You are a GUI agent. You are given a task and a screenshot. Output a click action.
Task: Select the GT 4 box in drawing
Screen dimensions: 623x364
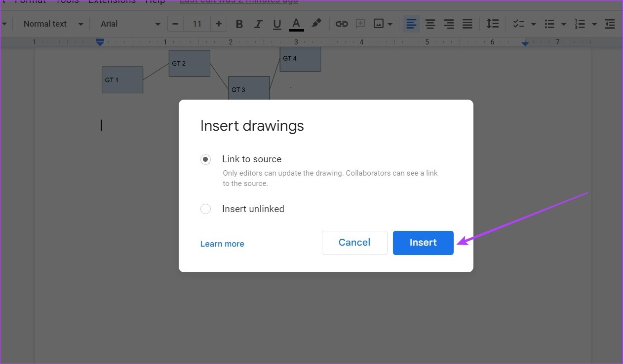coord(300,59)
